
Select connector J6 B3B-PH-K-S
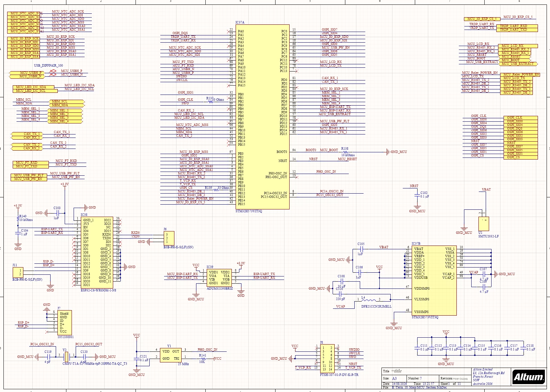(x=169, y=238)
